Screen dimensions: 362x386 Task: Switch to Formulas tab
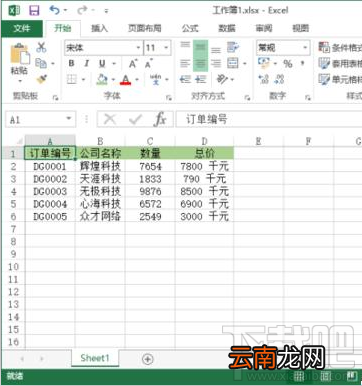190,29
